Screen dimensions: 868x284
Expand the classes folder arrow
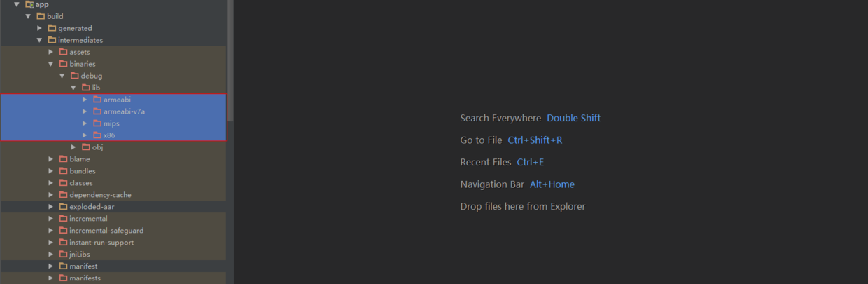(x=51, y=183)
